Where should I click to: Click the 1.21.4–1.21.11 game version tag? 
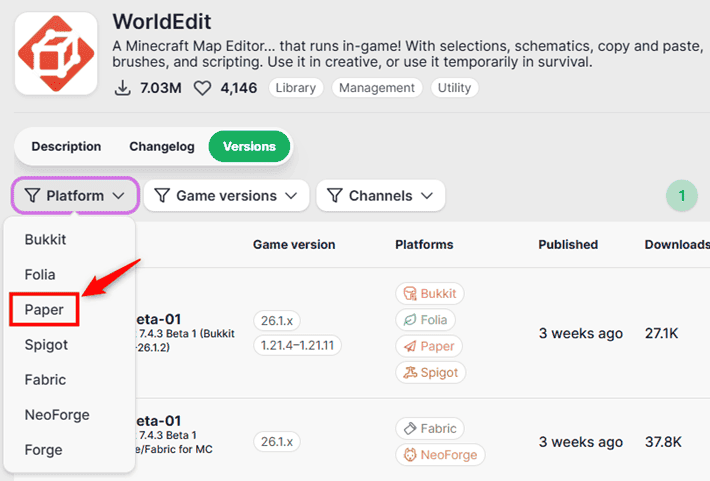click(297, 346)
